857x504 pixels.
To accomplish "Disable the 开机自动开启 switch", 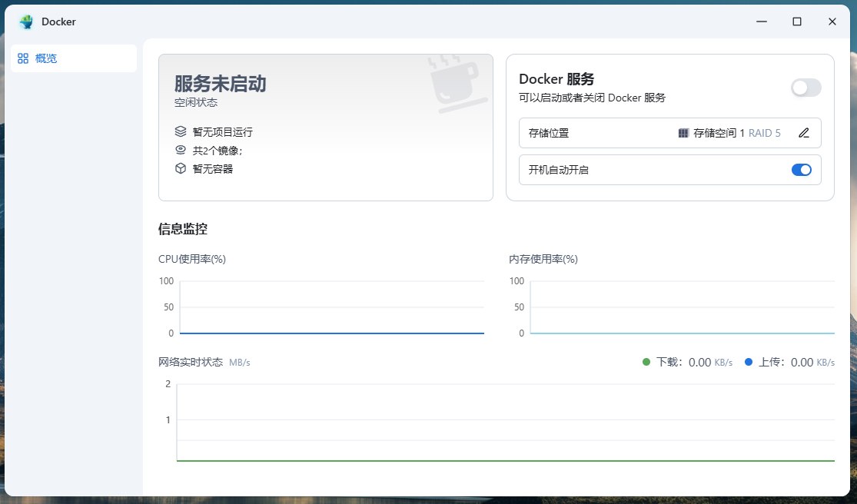I will [x=802, y=170].
